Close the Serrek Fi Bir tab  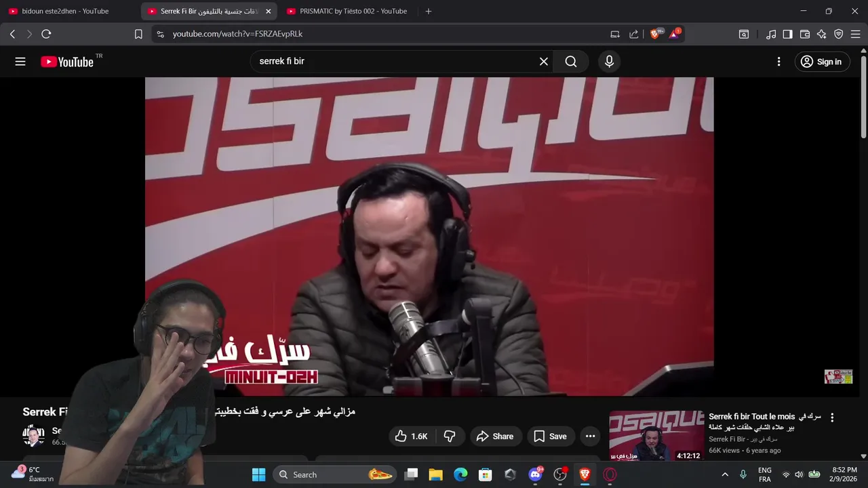coord(268,12)
